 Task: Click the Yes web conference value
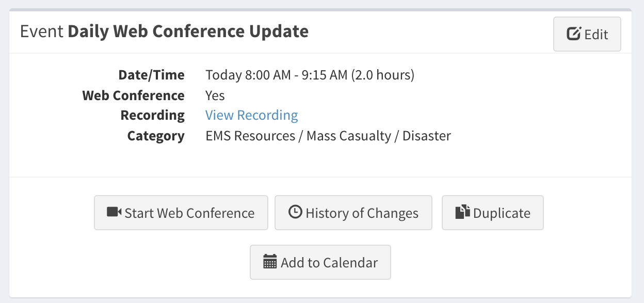[x=215, y=95]
